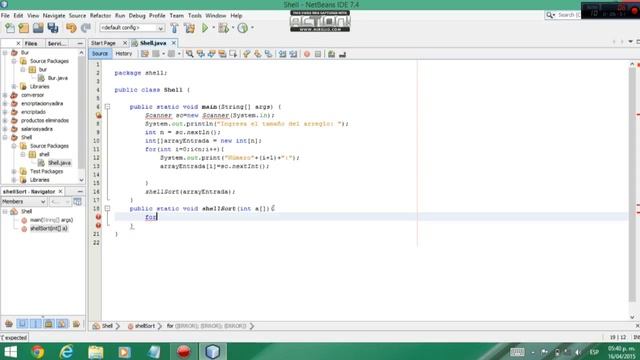Open Profile Project dropdown arrow
This screenshot has height=360, width=640.
tap(252, 28)
